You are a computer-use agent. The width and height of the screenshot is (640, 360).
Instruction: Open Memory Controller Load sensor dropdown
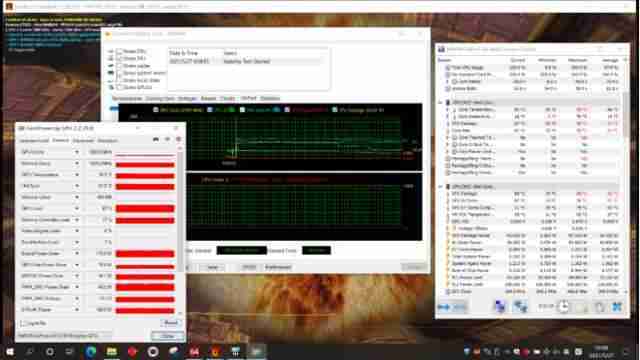pyautogui.click(x=77, y=220)
